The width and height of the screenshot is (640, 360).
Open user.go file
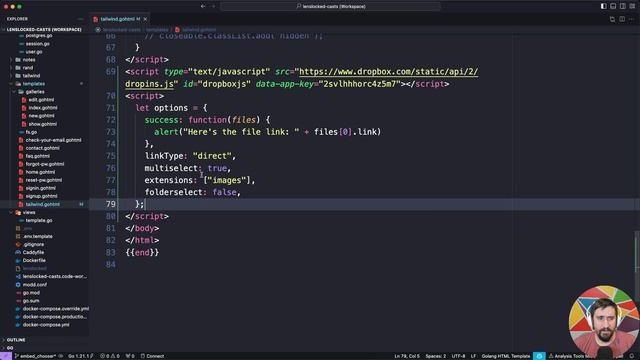34,52
